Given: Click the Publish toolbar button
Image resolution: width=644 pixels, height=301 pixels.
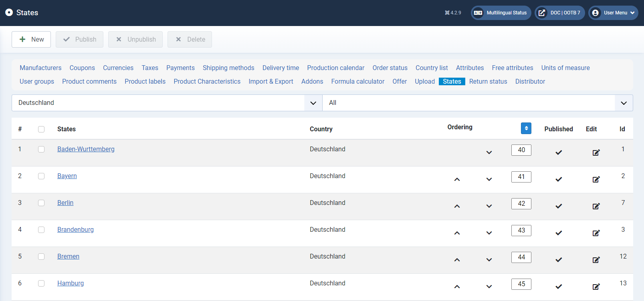Looking at the screenshot, I should click(79, 39).
